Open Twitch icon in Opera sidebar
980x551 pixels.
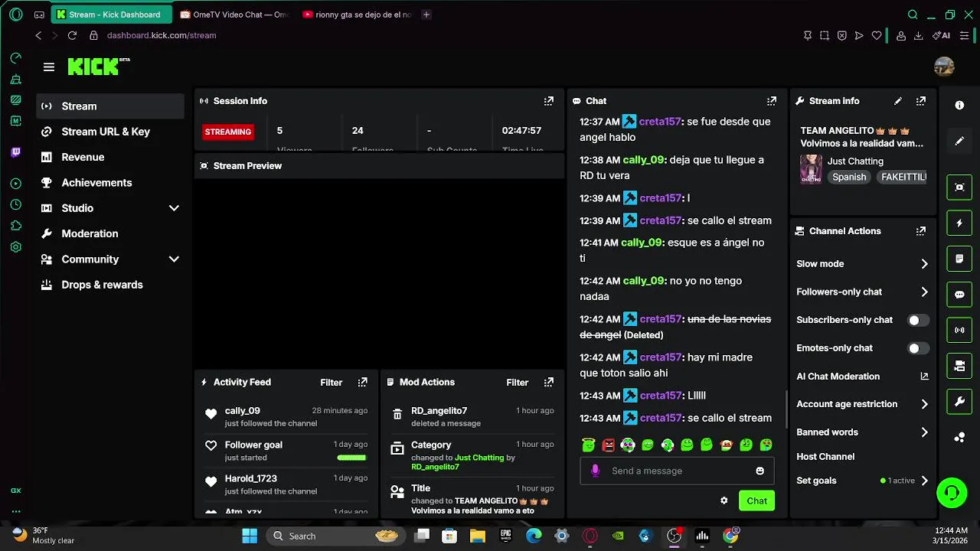[x=16, y=152]
